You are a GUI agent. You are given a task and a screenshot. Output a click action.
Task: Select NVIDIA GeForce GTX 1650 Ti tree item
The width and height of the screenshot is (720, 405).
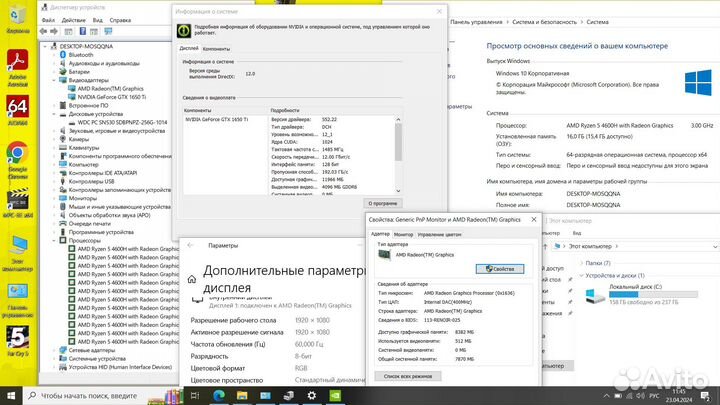(x=112, y=97)
